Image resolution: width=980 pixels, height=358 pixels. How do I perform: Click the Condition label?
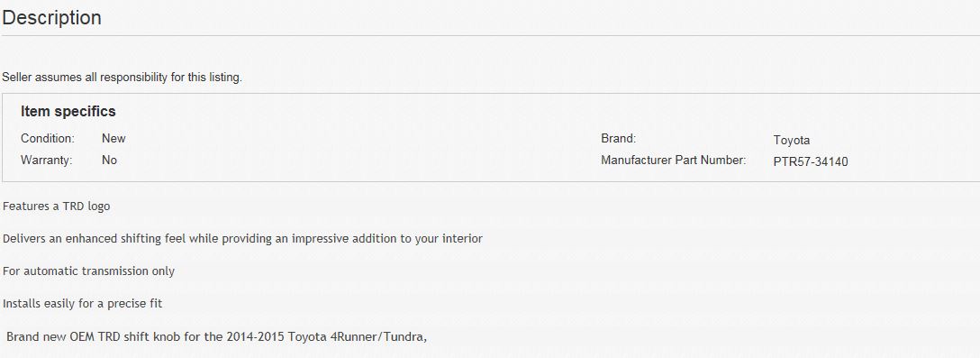point(48,138)
